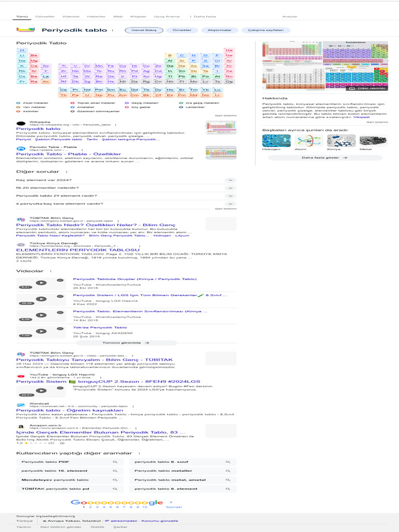Image resolution: width=399 pixels, height=532 pixels.
Task: Search related 'periyodik tablo 8. sınıf'
Action: (182, 462)
